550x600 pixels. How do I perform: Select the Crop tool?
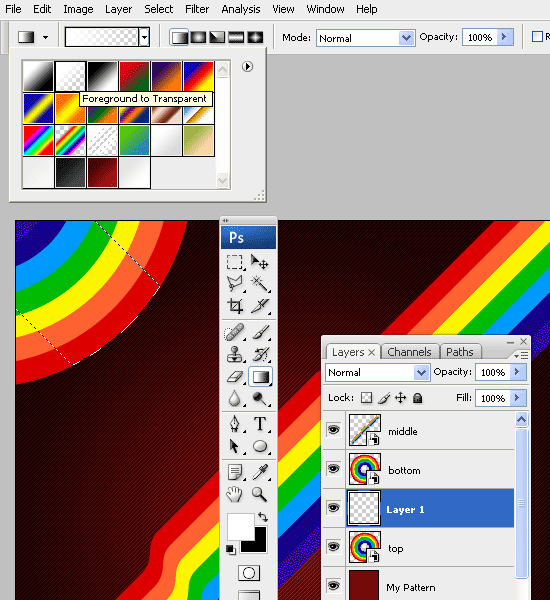pyautogui.click(x=235, y=306)
